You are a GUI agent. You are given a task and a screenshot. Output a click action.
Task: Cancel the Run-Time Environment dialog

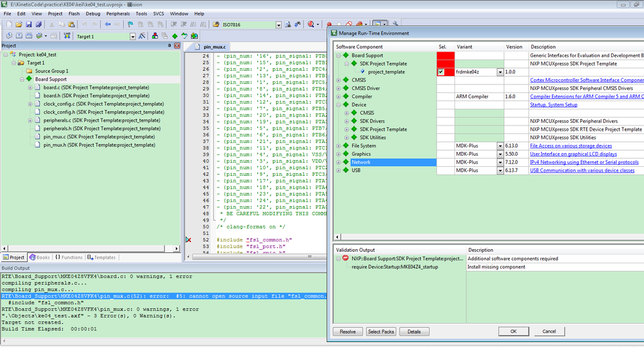[549, 332]
